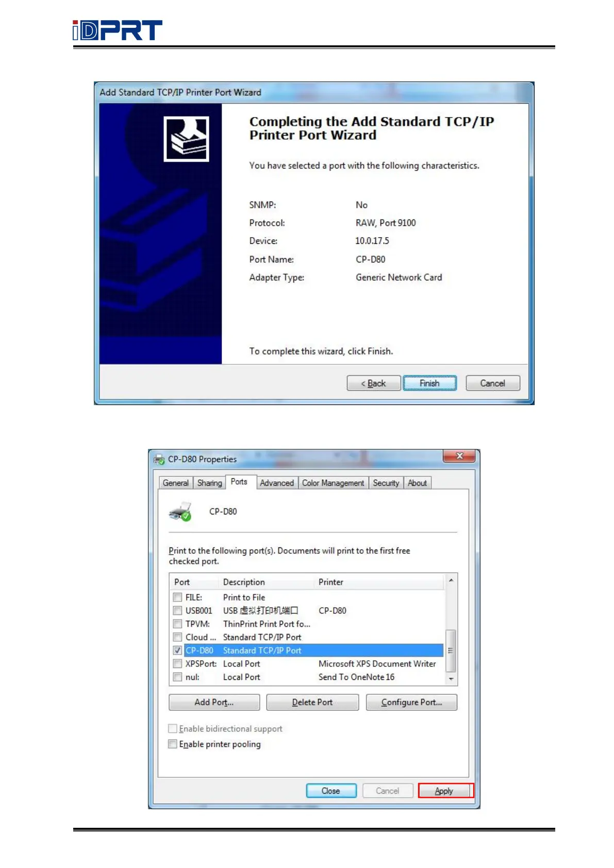Viewport: 614px width, 868px height.
Task: Toggle Enable bidirectional support
Action: [173, 729]
